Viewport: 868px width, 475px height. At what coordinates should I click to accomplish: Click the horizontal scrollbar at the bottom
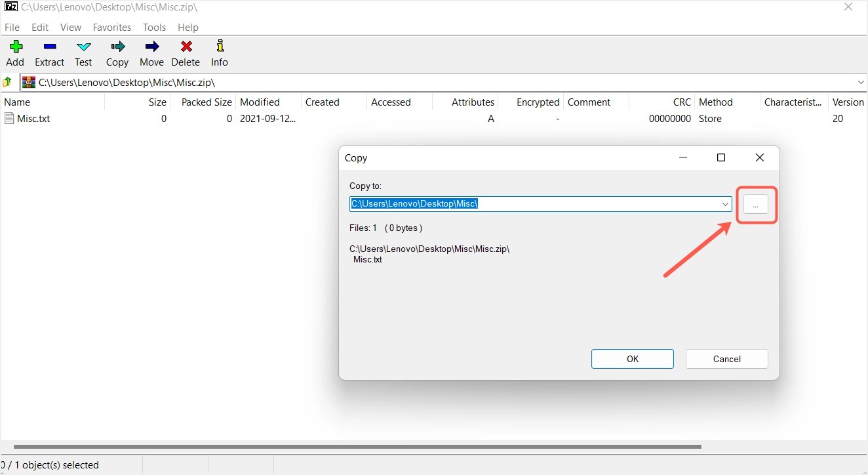pyautogui.click(x=354, y=446)
